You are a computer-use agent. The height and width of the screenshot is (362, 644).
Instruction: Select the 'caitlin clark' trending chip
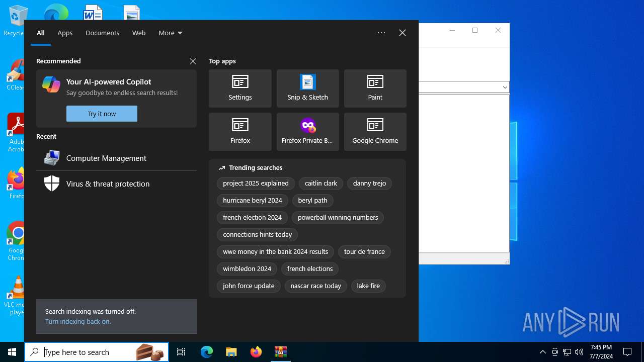coord(321,183)
